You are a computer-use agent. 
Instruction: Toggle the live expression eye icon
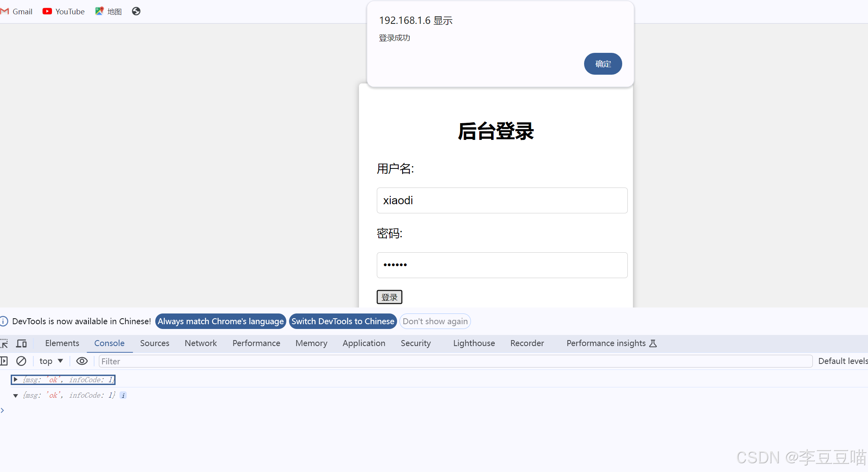pos(82,361)
